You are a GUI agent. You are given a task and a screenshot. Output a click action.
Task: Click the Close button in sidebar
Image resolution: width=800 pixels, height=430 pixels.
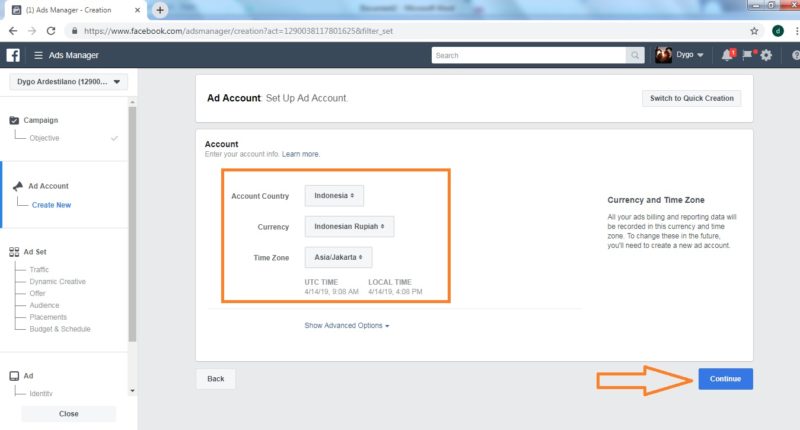pyautogui.click(x=69, y=414)
